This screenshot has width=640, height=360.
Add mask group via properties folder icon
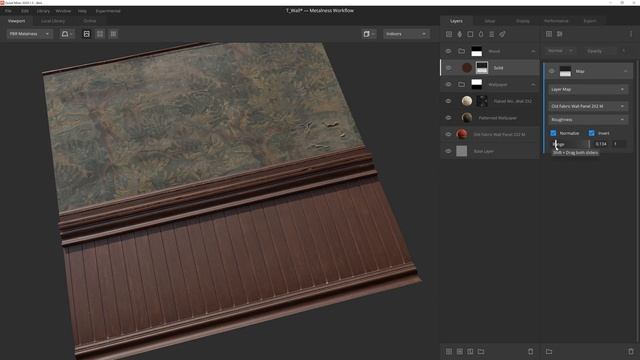549,351
